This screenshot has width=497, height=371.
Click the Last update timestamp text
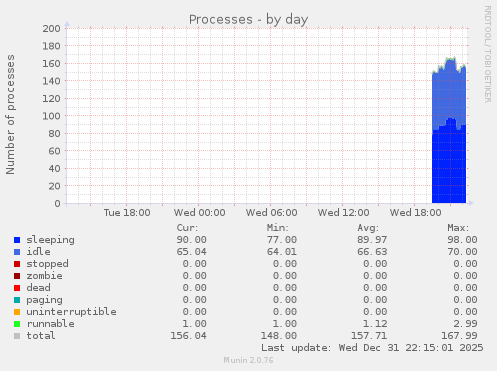(372, 348)
